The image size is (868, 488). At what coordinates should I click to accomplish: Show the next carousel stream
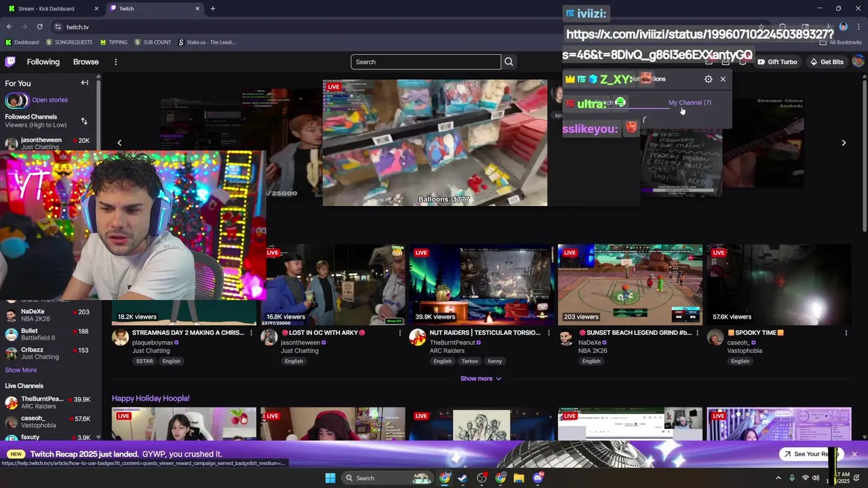coord(844,143)
